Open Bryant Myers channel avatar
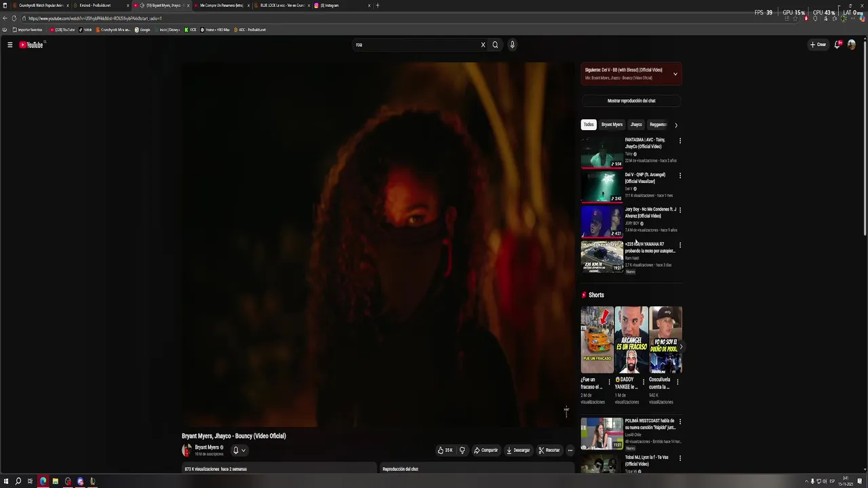 coord(186,450)
